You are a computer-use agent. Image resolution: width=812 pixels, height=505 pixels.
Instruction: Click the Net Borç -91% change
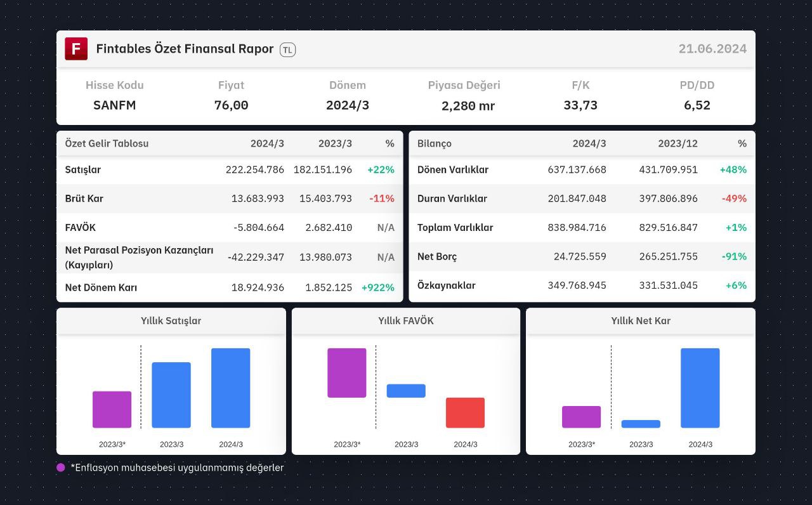point(734,257)
